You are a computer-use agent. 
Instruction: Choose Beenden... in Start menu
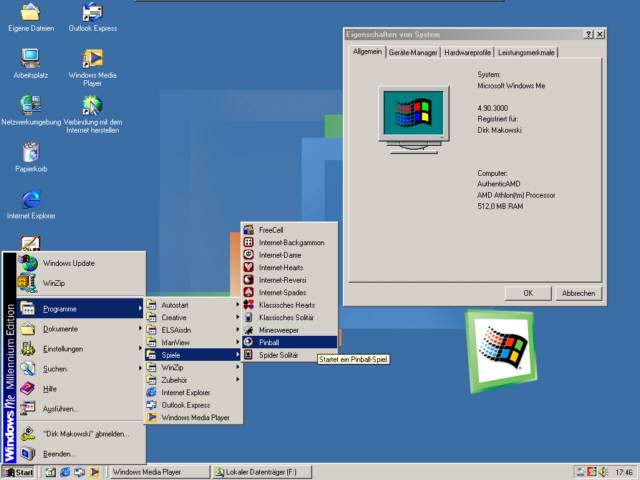point(81,453)
